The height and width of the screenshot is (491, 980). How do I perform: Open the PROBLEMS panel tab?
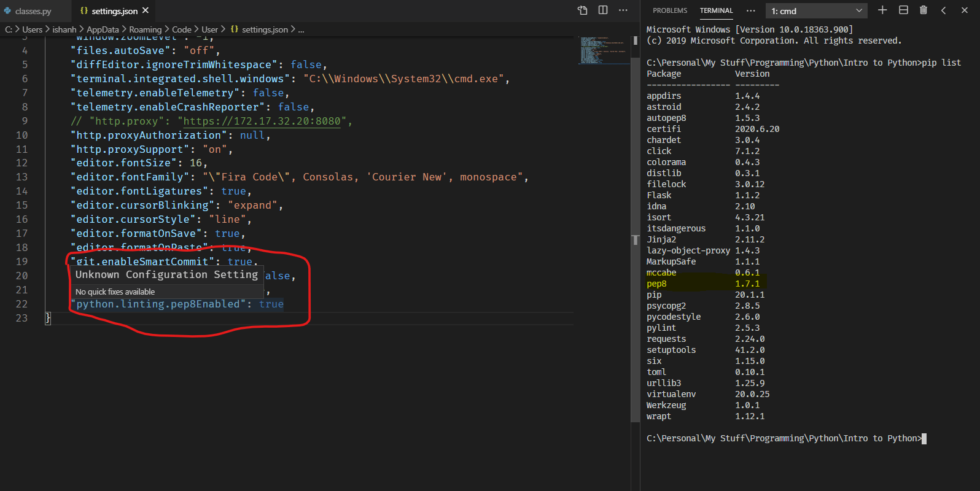[670, 10]
